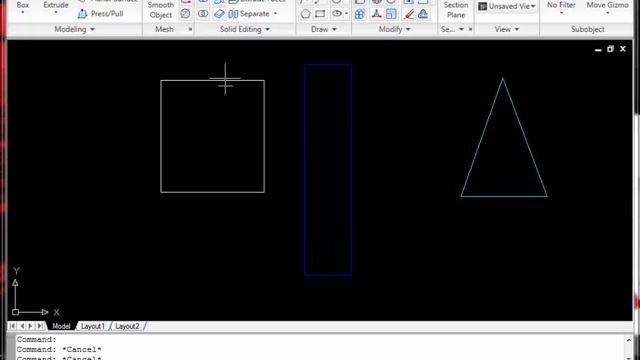Click the UCS origin icon
The height and width of the screenshot is (360, 640).
click(16, 312)
